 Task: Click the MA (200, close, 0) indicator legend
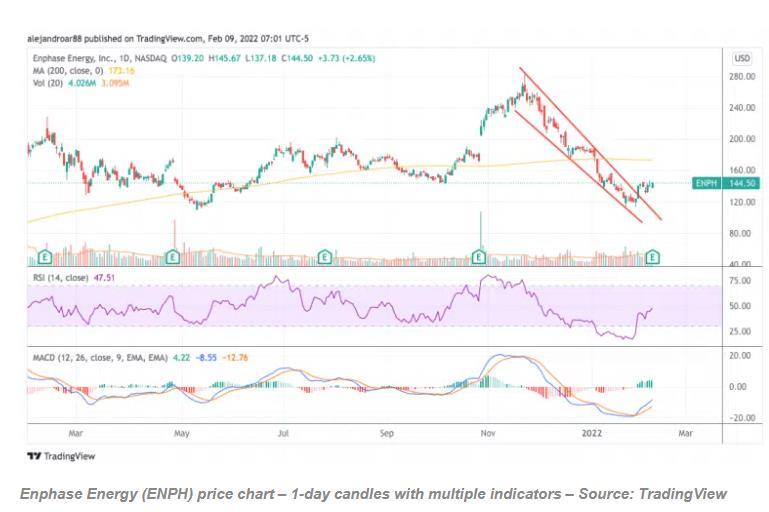point(68,71)
